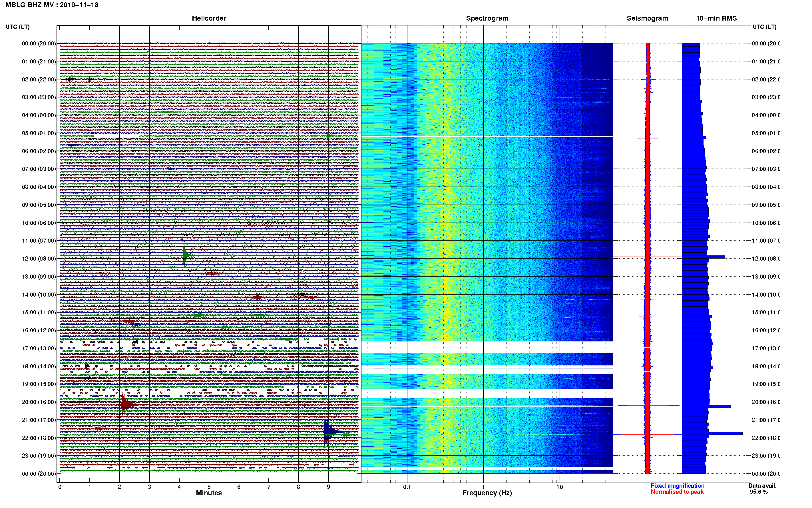Click tick "5" on the Minutes axis
Screen dimensions: 812x508
point(209,487)
